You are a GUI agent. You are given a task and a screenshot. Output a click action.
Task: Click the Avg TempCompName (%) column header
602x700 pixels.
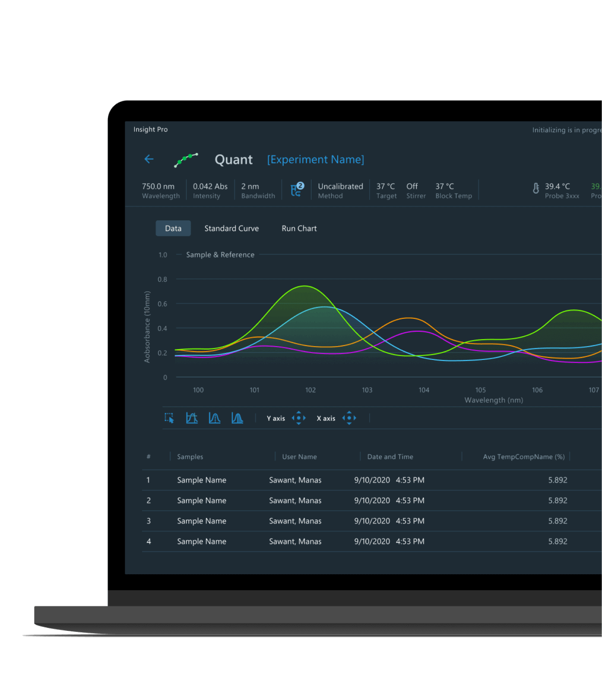[523, 457]
